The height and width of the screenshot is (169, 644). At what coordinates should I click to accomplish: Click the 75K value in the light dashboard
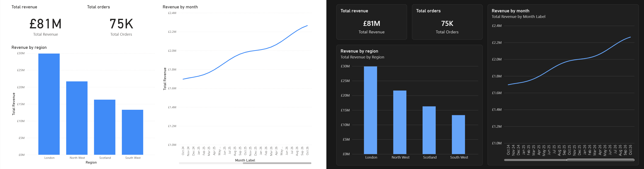pos(121,24)
